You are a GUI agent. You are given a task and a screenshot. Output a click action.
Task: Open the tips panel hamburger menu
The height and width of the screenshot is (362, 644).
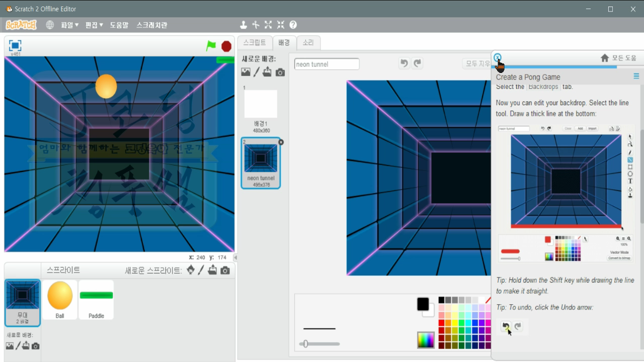point(636,76)
